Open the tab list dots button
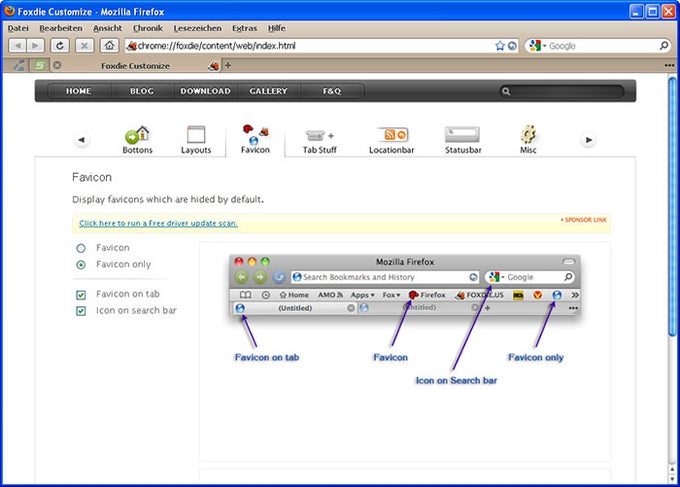Image resolution: width=680 pixels, height=487 pixels. [x=669, y=65]
